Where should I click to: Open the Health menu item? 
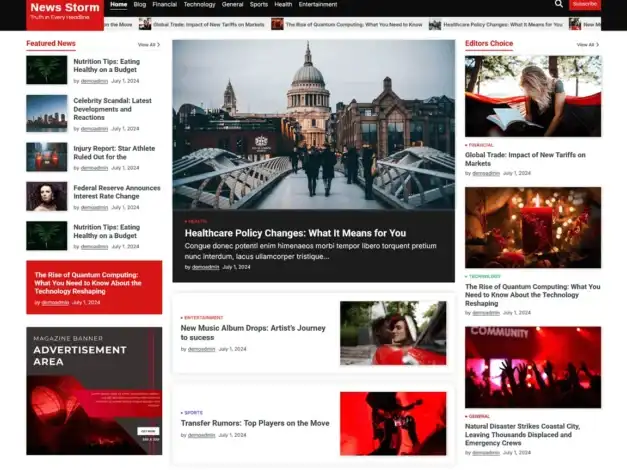tap(283, 4)
